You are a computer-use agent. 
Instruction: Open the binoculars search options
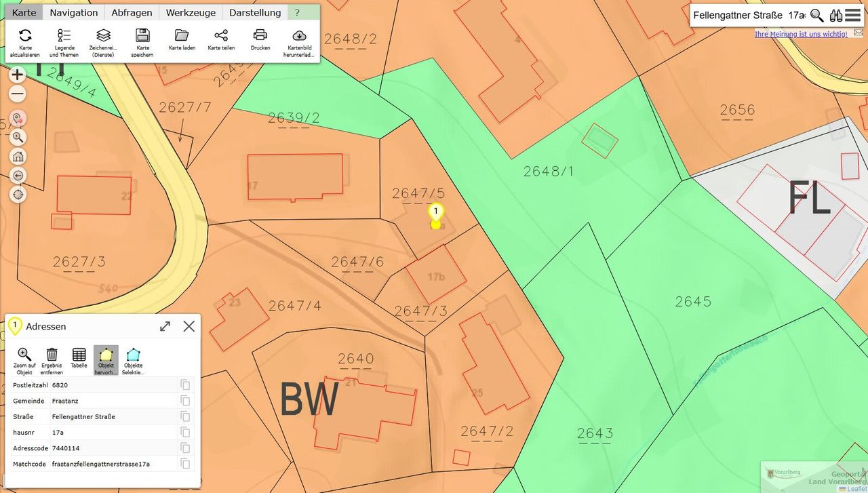pos(836,15)
